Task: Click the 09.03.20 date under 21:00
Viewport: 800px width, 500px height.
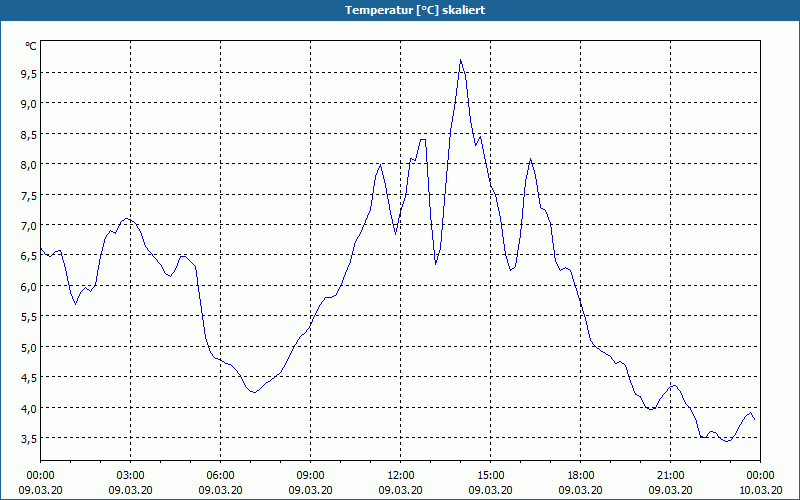Action: click(x=670, y=490)
